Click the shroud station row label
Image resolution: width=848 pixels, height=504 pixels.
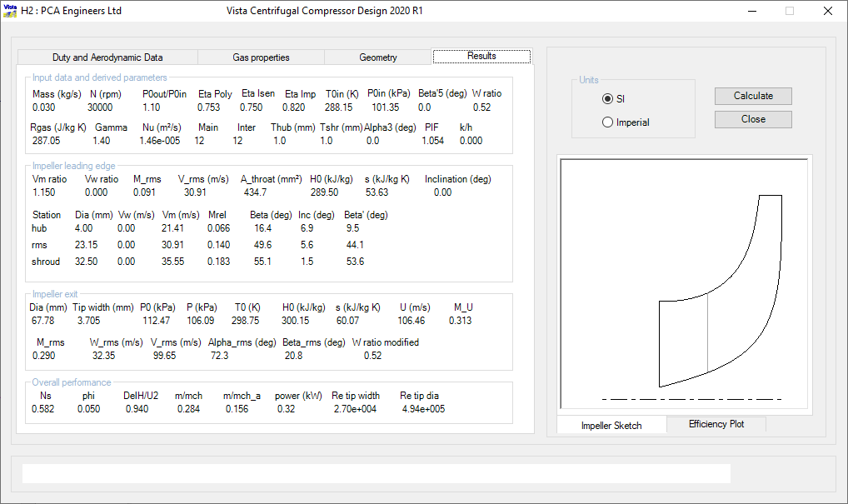point(46,262)
